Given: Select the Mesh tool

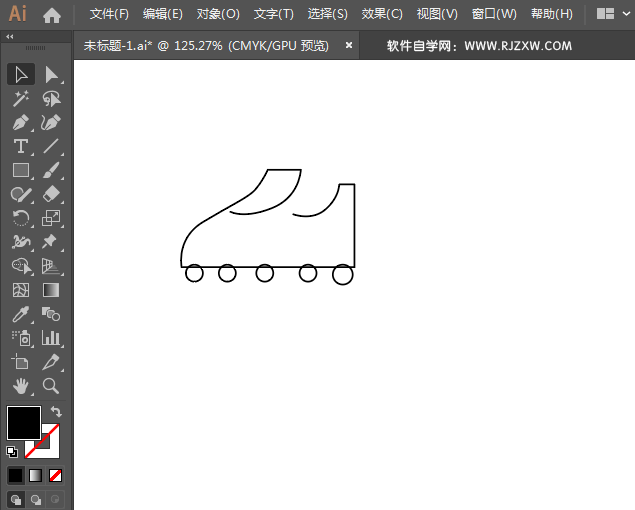Looking at the screenshot, I should (21, 290).
